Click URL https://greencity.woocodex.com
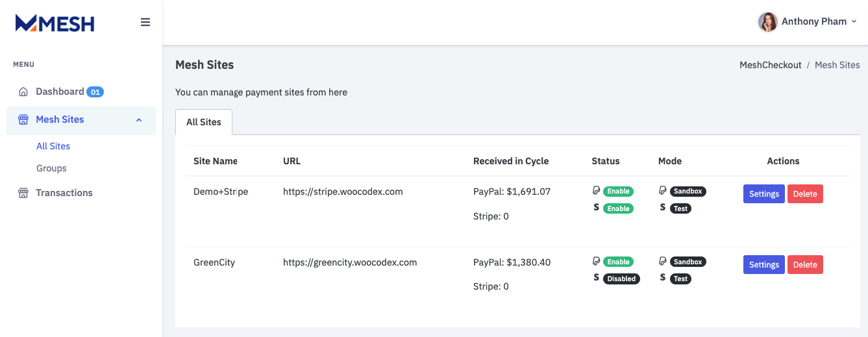This screenshot has height=337, width=868. click(350, 262)
